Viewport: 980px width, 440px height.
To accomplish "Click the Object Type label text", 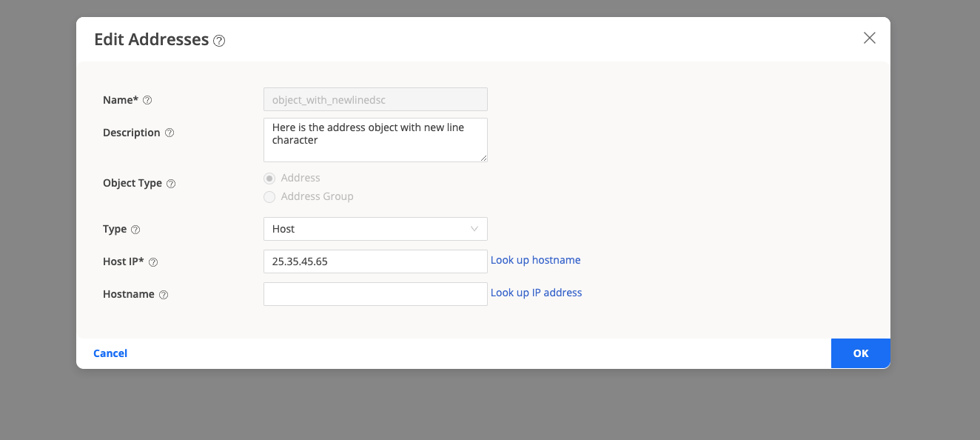I will (132, 183).
